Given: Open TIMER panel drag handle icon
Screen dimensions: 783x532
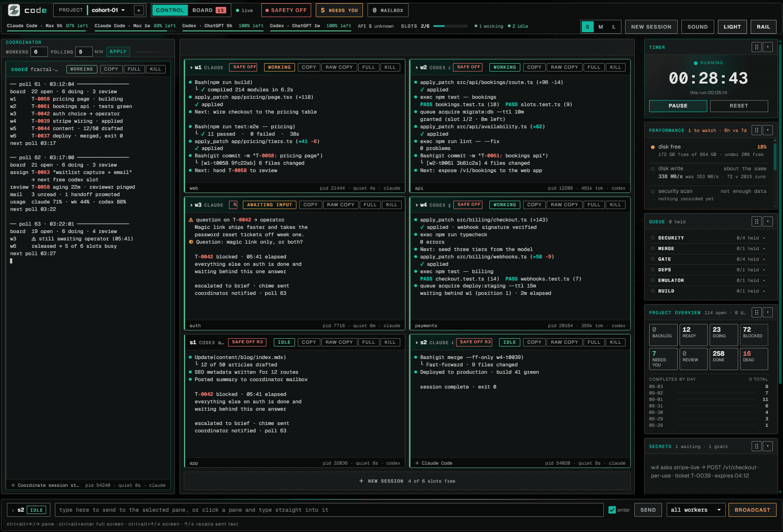Looking at the screenshot, I should tap(756, 47).
